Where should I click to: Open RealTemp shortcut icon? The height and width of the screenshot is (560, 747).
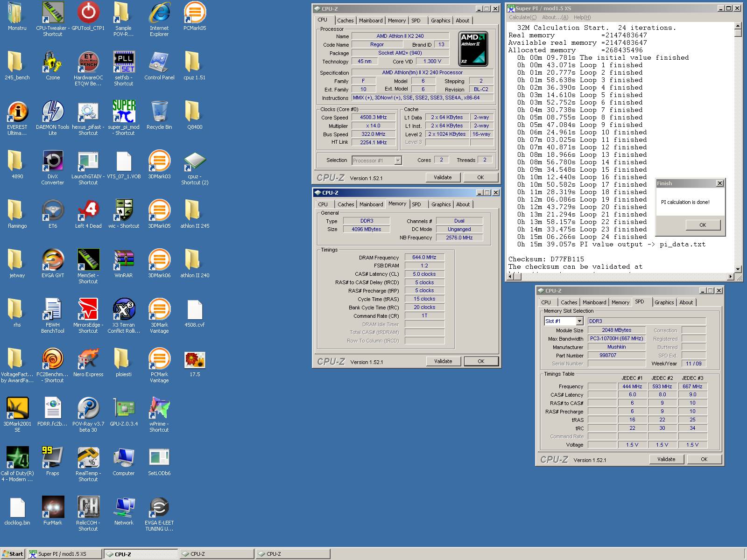(88, 458)
